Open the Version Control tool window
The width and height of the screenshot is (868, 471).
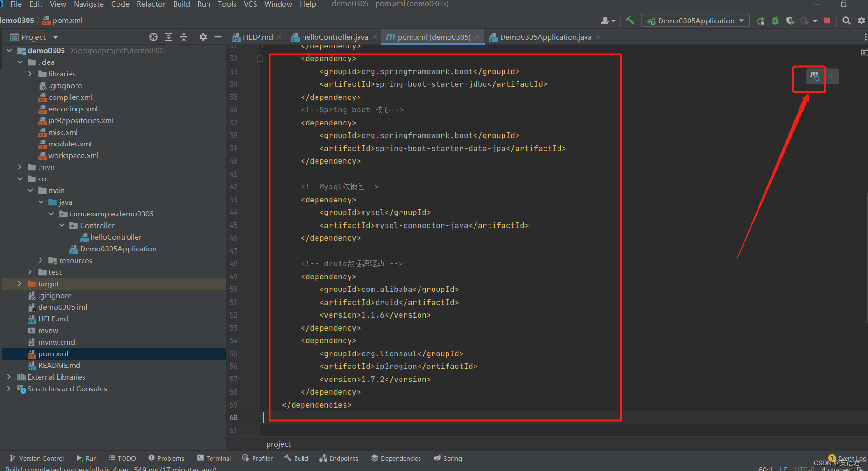tap(37, 458)
